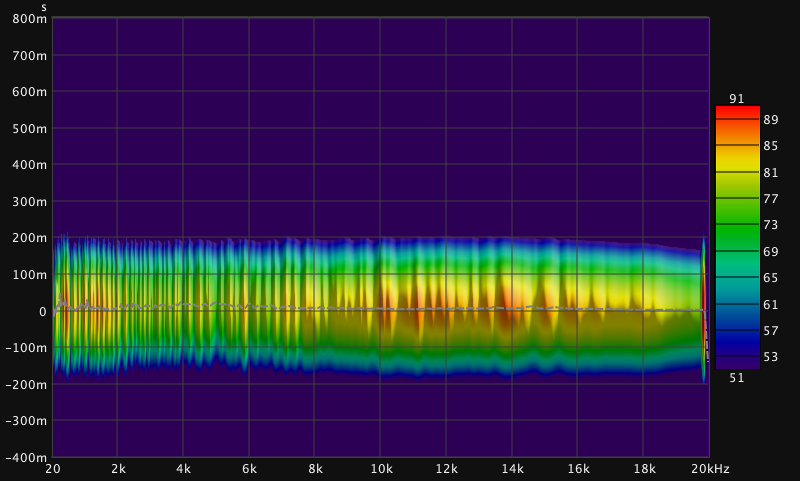800x481 pixels.
Task: Select the 20kHz frequency axis label
Action: click(x=711, y=469)
